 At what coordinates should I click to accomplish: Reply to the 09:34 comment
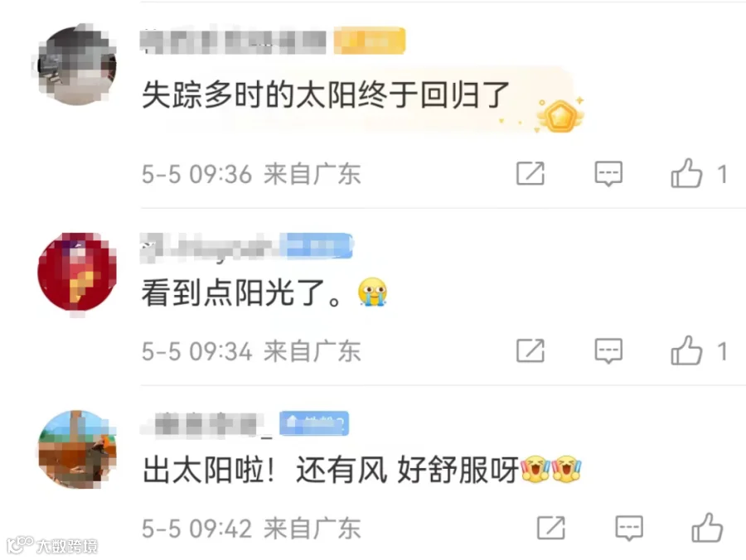click(608, 351)
